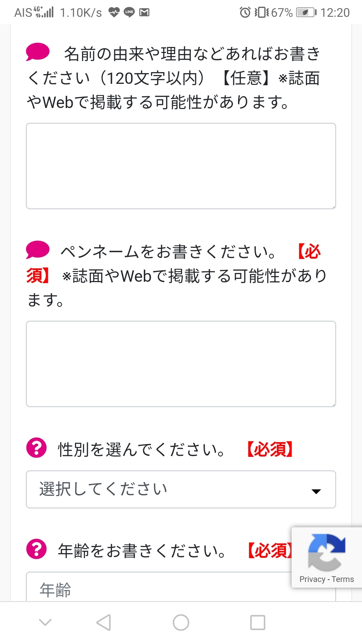Focus the name origin text area

click(181, 166)
